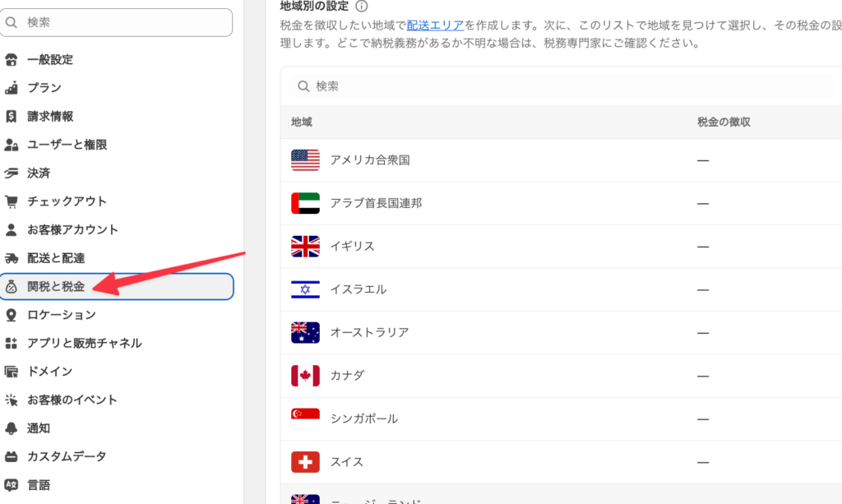This screenshot has width=842, height=504.
Task: Click info icon beside 地域別の設定
Action: pos(362,7)
